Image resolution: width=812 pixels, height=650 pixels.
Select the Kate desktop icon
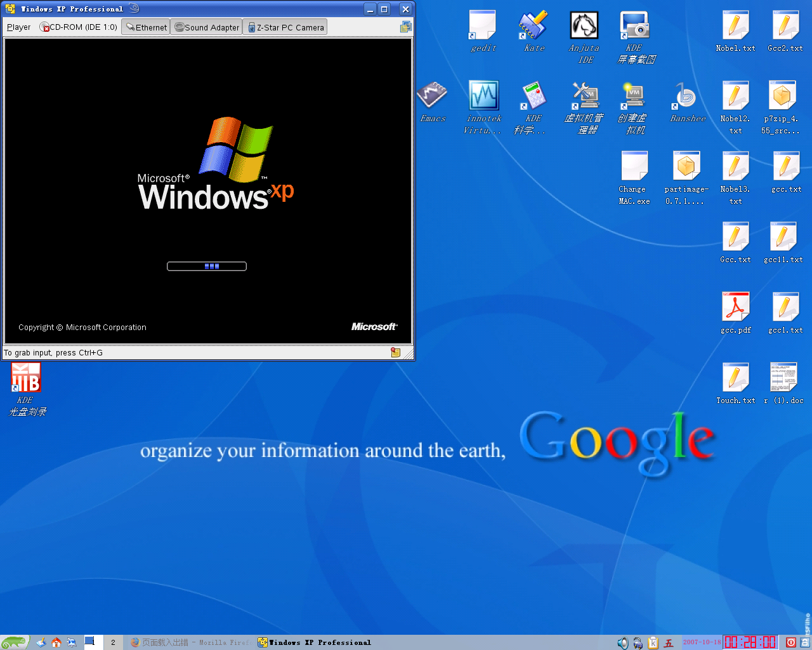534,32
